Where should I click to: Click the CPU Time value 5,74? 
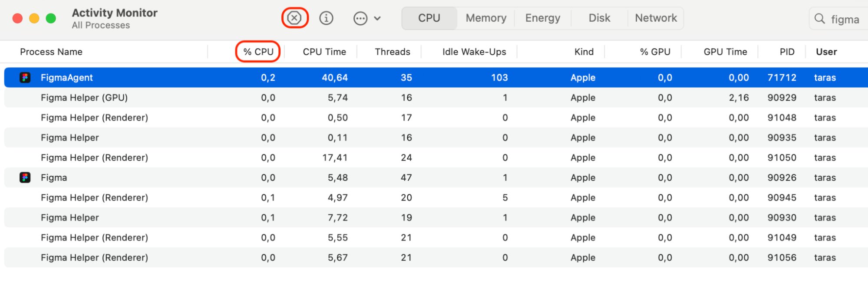tap(338, 98)
